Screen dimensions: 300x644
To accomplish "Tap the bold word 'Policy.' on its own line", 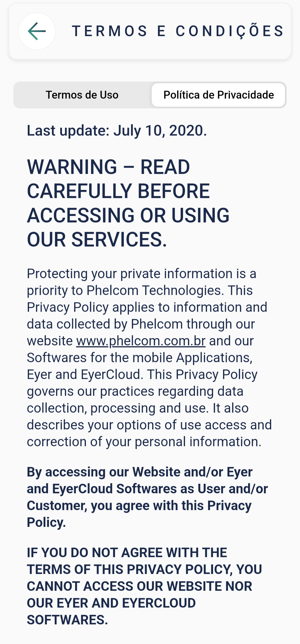I will 46,522.
